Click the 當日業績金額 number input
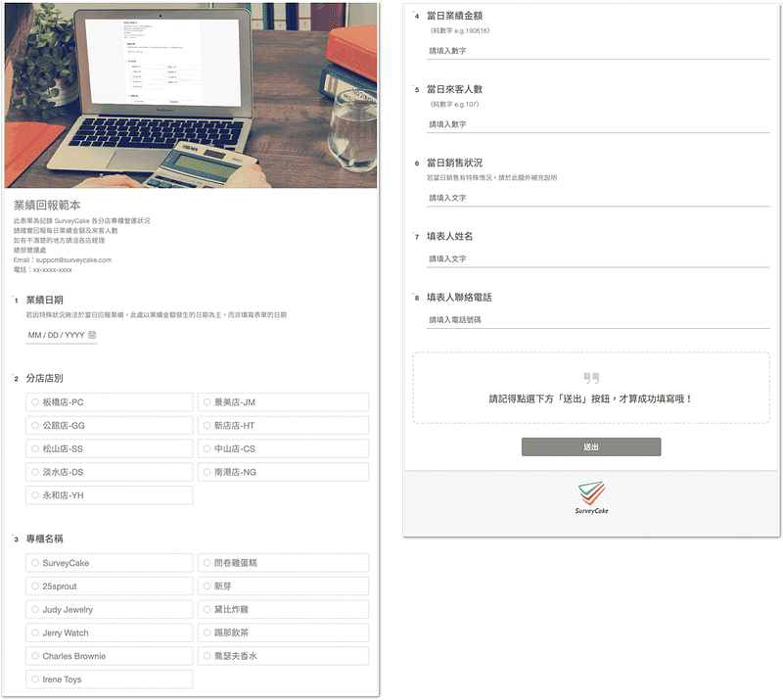The image size is (783, 700). [598, 51]
